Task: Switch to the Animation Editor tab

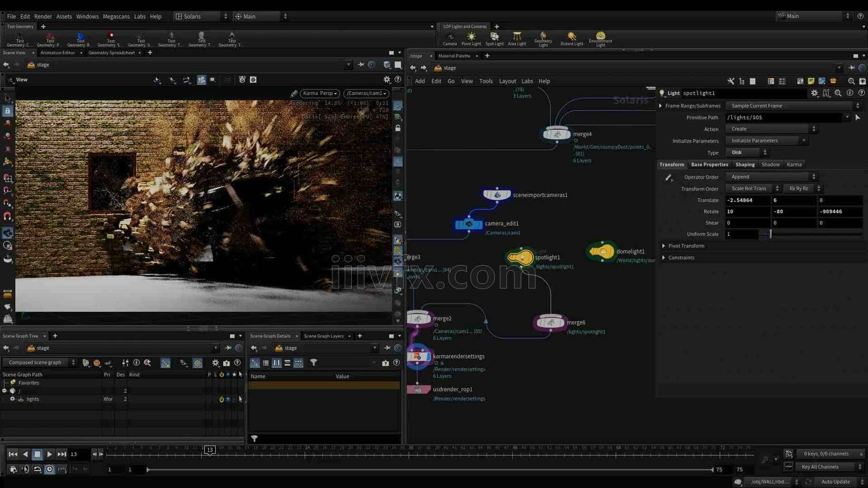Action: click(x=58, y=53)
